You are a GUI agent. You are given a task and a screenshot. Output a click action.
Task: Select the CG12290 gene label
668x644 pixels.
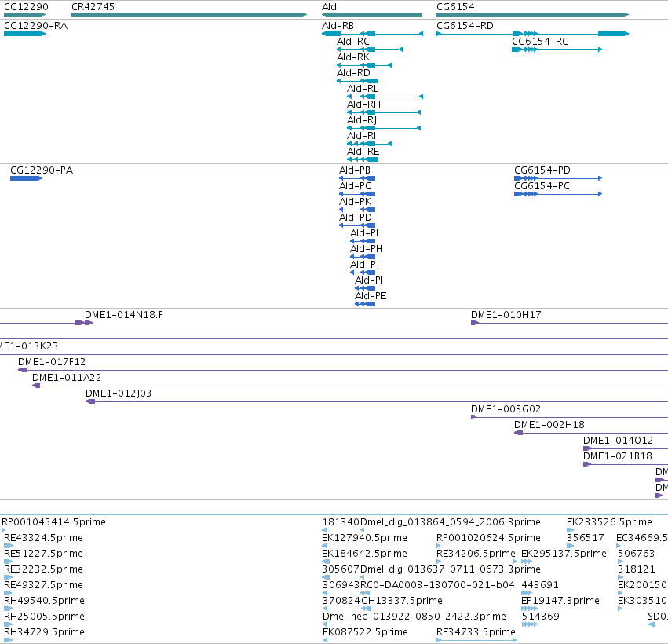(26, 7)
